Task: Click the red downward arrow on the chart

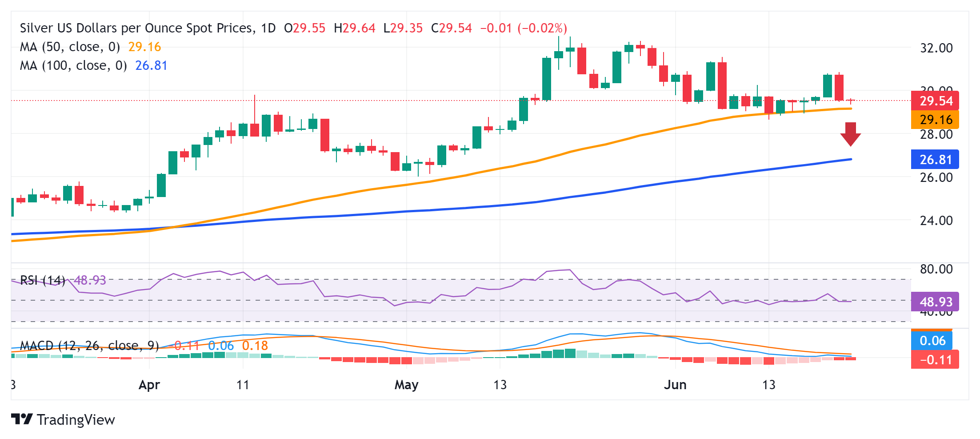Action: coord(850,134)
